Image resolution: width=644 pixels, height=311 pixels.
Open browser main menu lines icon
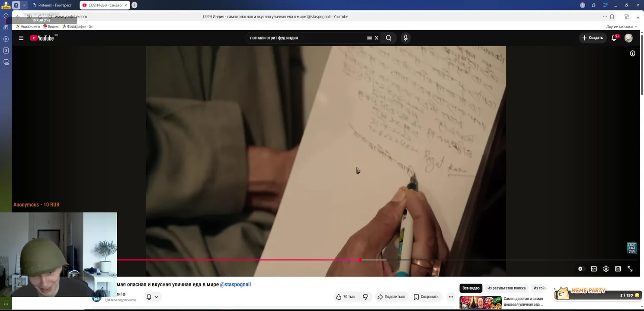[x=605, y=5]
